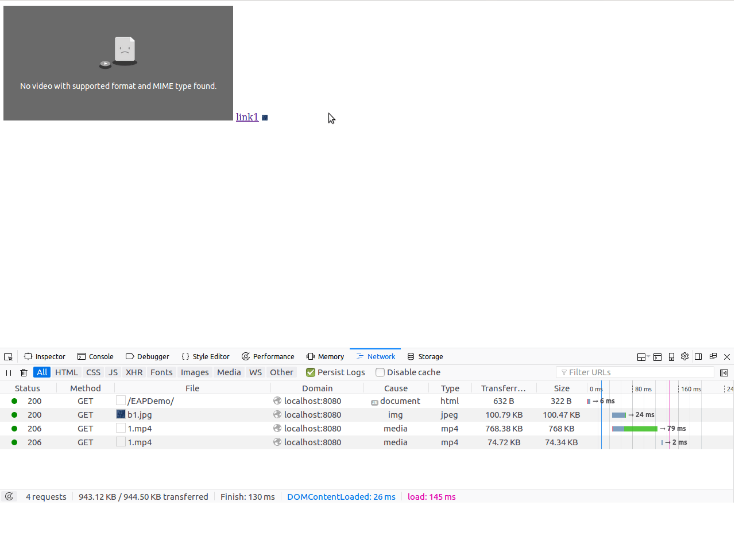Open the Console tab
This screenshot has height=560, width=735.
(95, 356)
